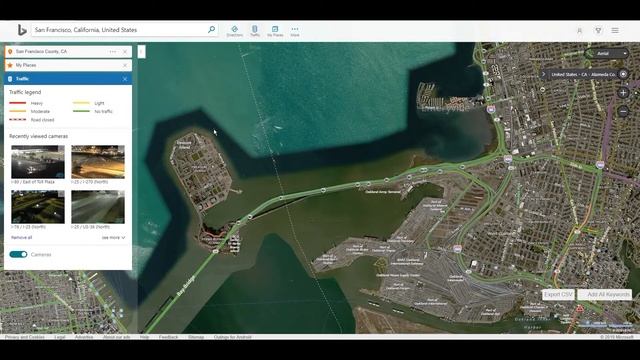Expand the United States CA Alameda breadcrumb
Screen dimensions: 640x360
coord(543,74)
